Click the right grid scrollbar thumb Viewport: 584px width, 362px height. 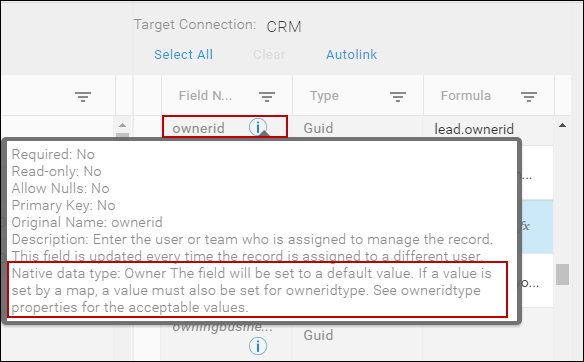coord(562,274)
